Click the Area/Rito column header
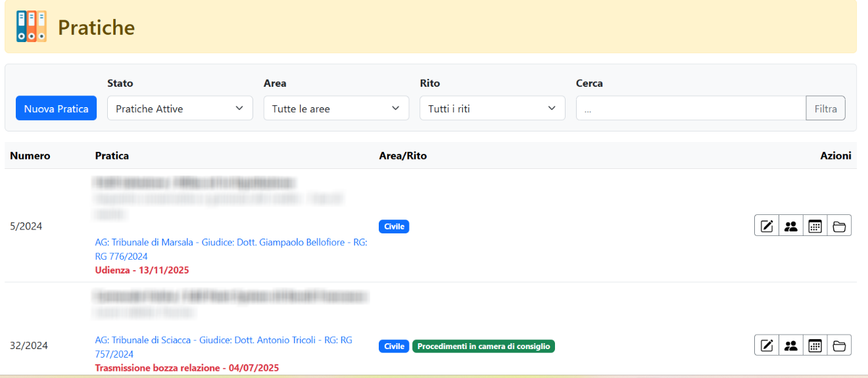Screen dimensions: 868x378 [x=403, y=156]
